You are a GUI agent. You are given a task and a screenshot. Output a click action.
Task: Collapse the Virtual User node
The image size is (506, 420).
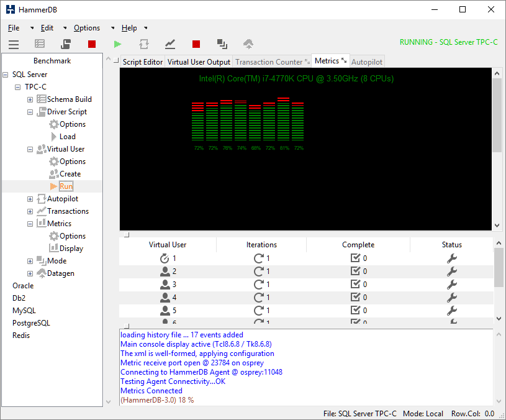(x=30, y=150)
